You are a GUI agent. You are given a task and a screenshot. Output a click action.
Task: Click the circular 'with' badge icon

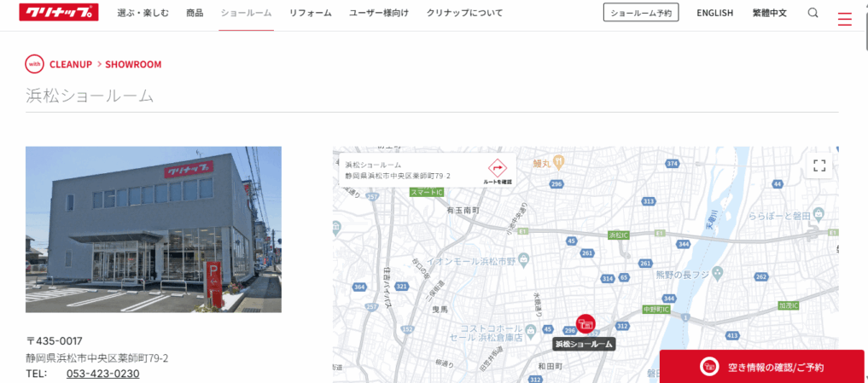pyautogui.click(x=34, y=64)
